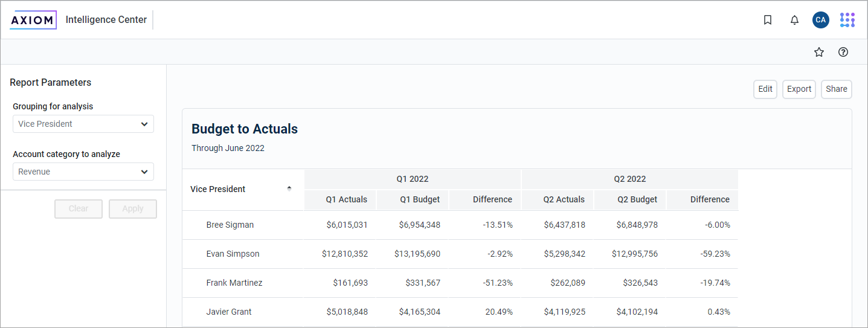Open the help question mark icon
The height and width of the screenshot is (328, 868).
click(843, 52)
